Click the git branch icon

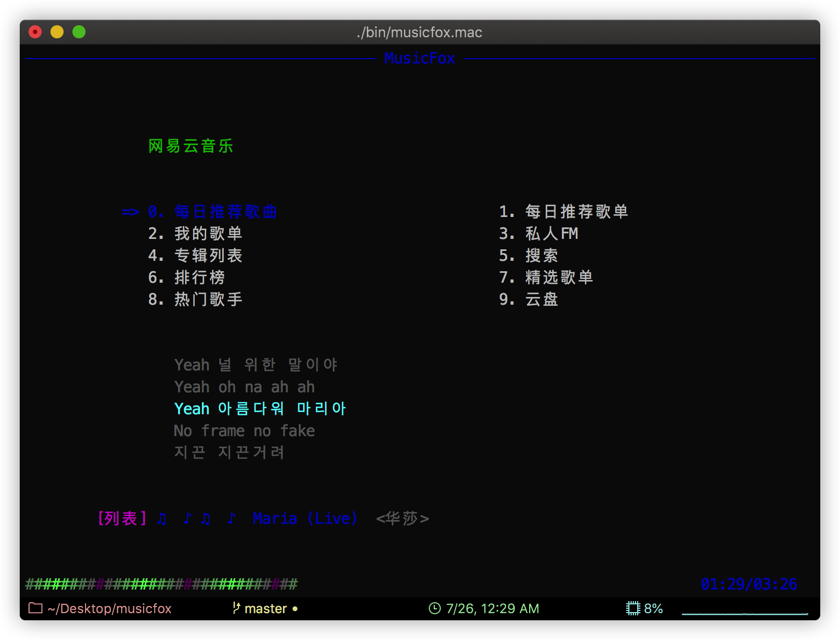[236, 608]
